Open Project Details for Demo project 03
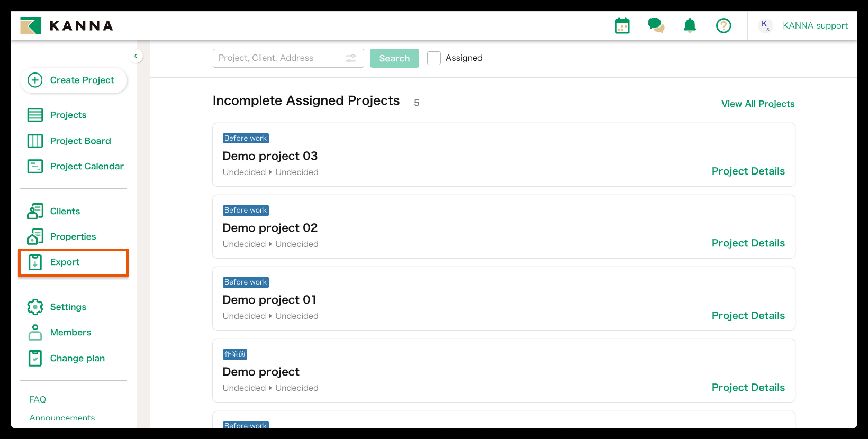The image size is (868, 439). pos(748,171)
